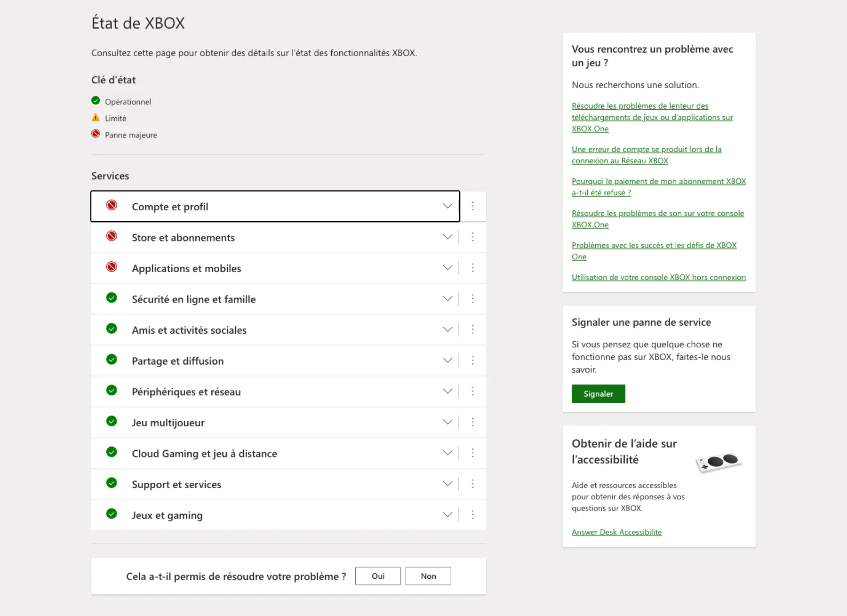Click green check icon for Support et services
The image size is (847, 616).
[112, 483]
